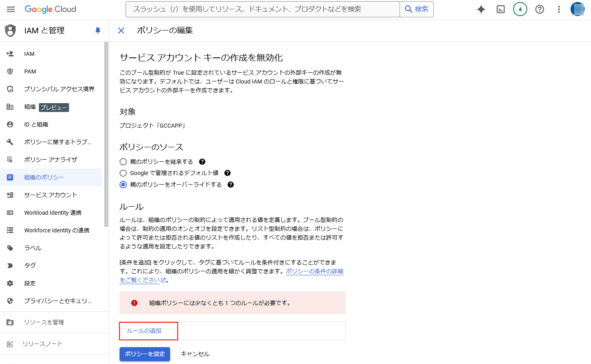Click キャンセル button

(x=195, y=354)
